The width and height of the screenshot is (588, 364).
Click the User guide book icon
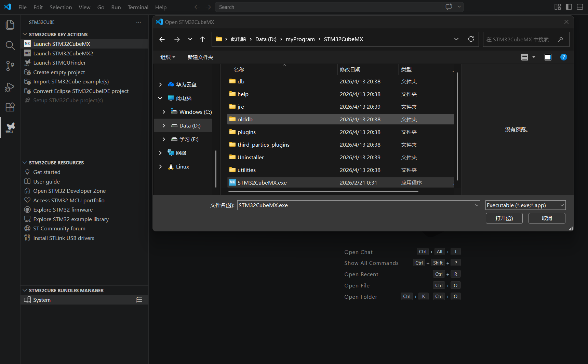[27, 181]
